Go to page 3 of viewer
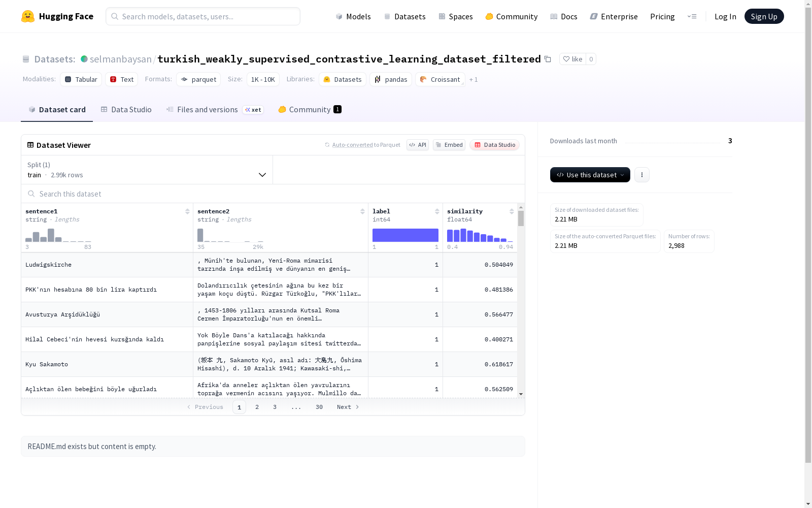The width and height of the screenshot is (812, 508). tap(275, 407)
